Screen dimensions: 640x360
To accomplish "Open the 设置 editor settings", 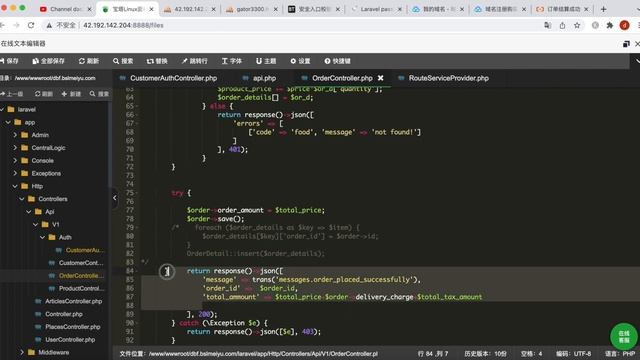I will [300, 61].
